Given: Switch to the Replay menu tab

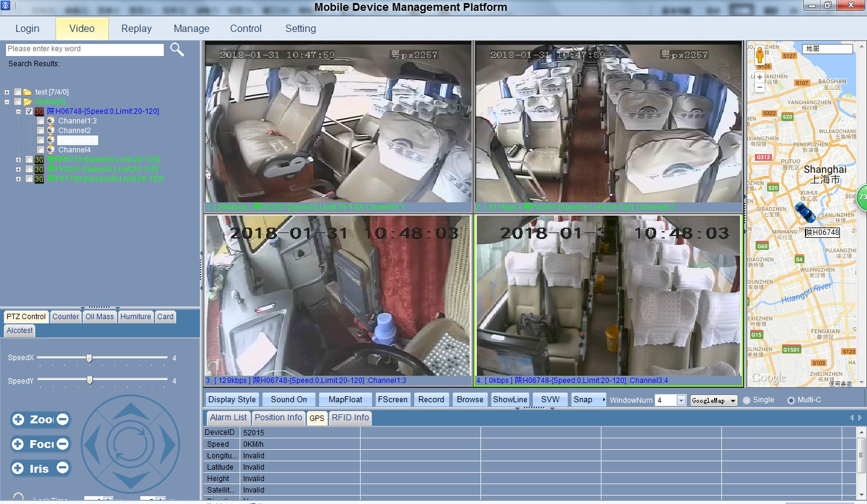Looking at the screenshot, I should (136, 28).
